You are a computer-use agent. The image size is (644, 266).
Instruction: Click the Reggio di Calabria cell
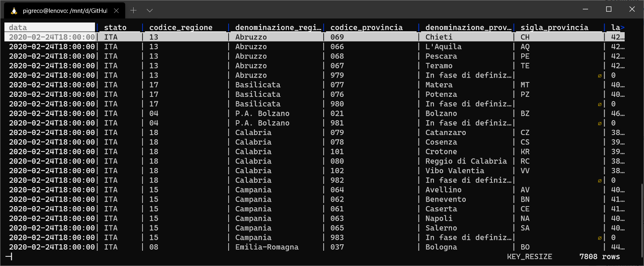click(x=466, y=161)
